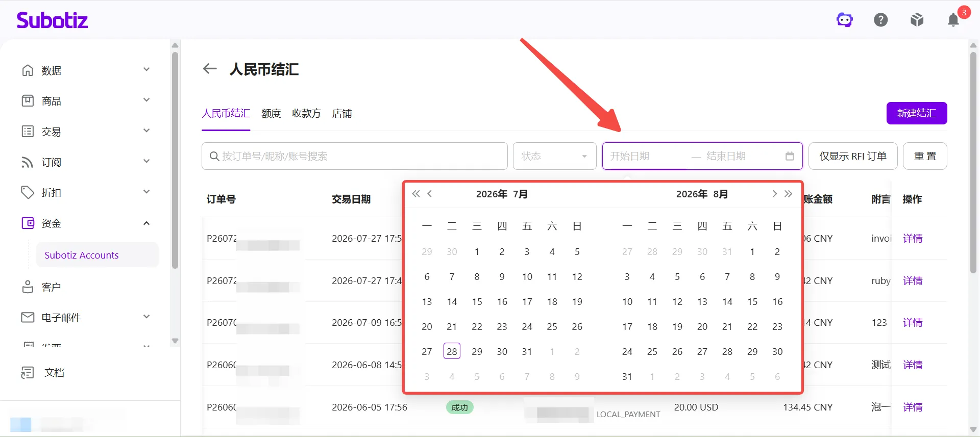
Task: Expand the 交易 menu chevron
Action: tap(146, 131)
